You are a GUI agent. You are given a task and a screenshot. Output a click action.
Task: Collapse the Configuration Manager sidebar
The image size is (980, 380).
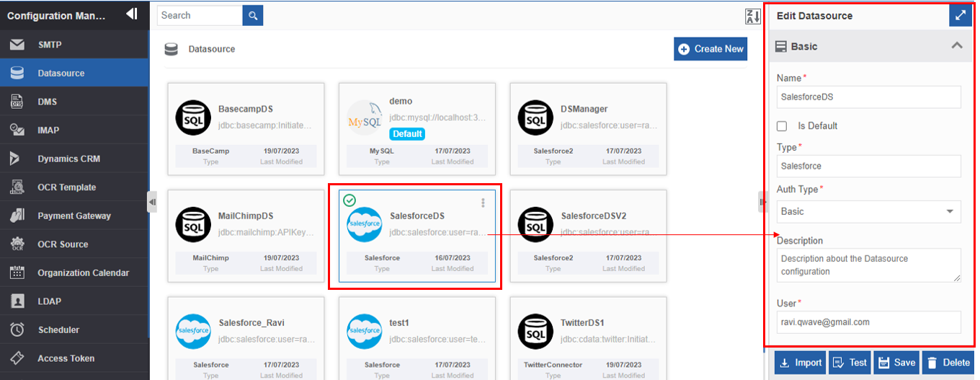[131, 14]
